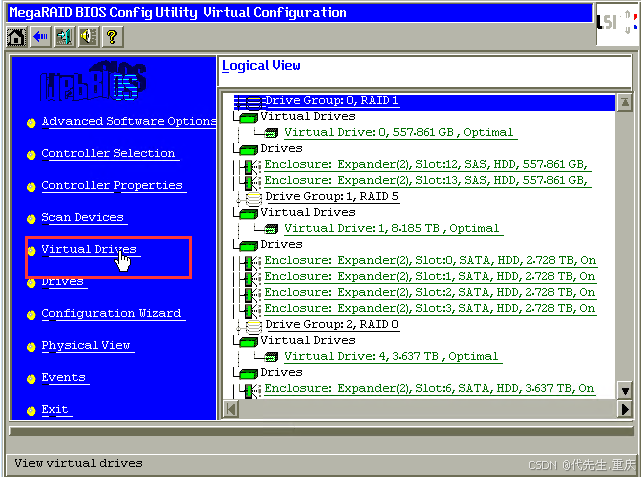Click the Slot:12 drive icon
Screen dimensions: 641x477
(x=250, y=166)
